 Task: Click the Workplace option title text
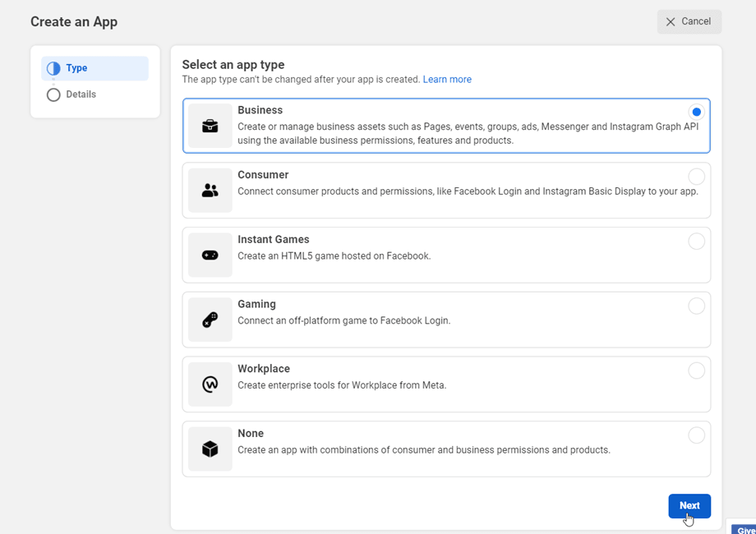point(264,369)
